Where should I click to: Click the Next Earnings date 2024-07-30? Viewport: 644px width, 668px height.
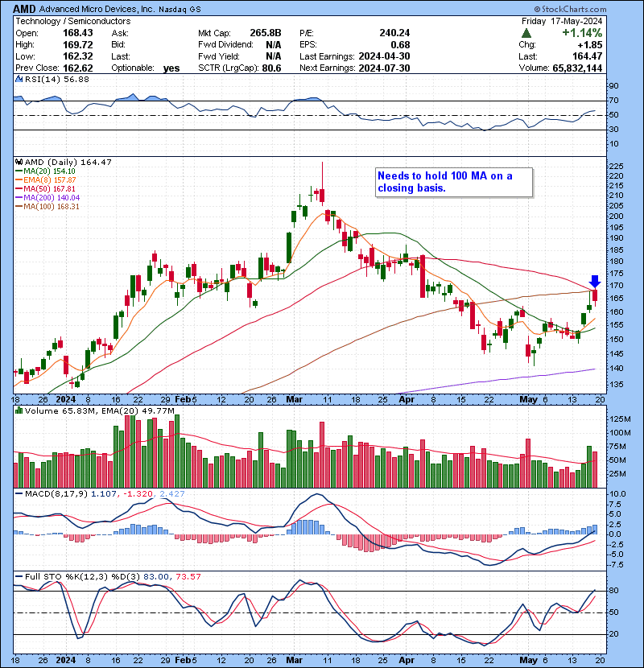[x=385, y=68]
